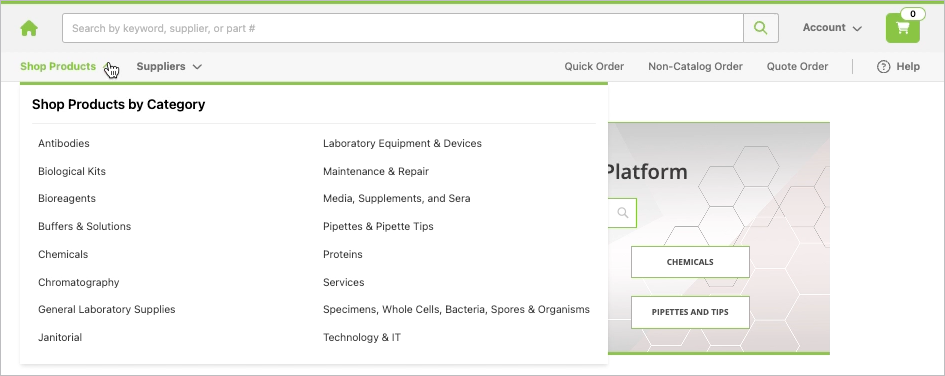Click the green search magnifier button
The image size is (945, 376).
click(x=761, y=28)
